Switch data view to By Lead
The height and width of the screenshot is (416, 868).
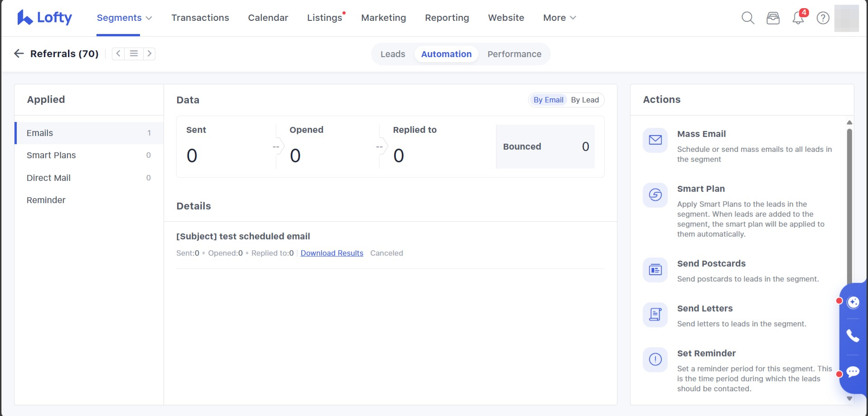coord(584,100)
